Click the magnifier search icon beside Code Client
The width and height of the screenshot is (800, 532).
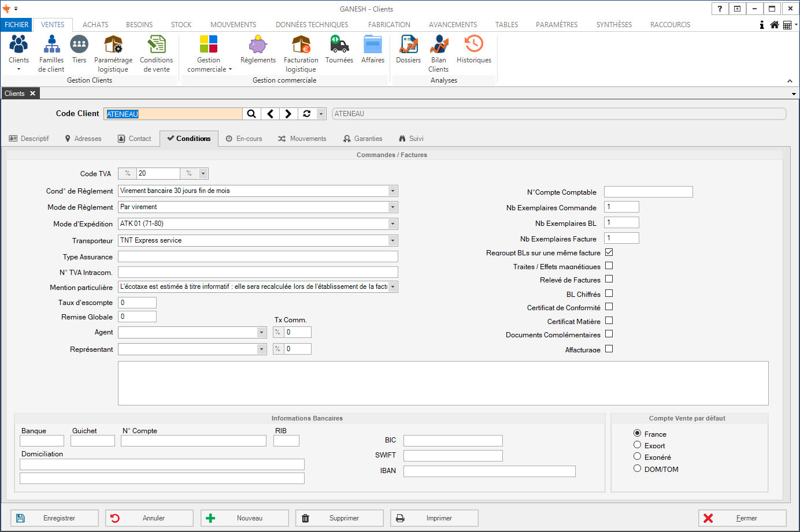[251, 114]
